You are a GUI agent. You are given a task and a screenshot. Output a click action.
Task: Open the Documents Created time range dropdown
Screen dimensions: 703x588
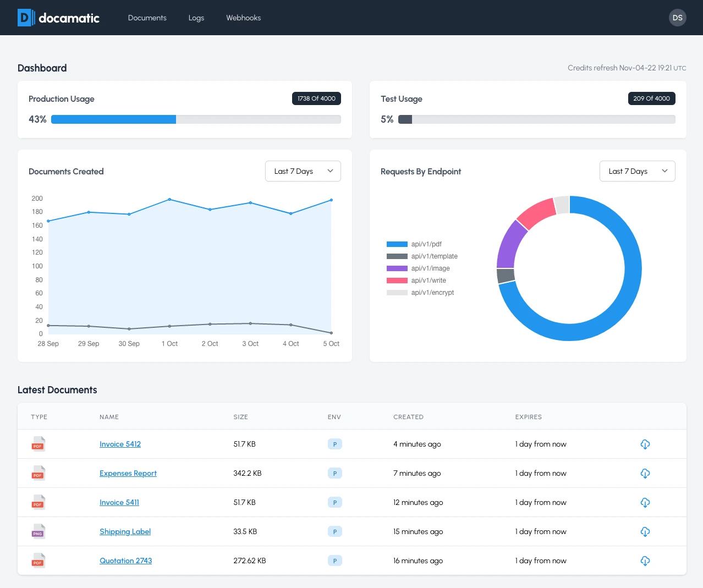click(x=303, y=171)
